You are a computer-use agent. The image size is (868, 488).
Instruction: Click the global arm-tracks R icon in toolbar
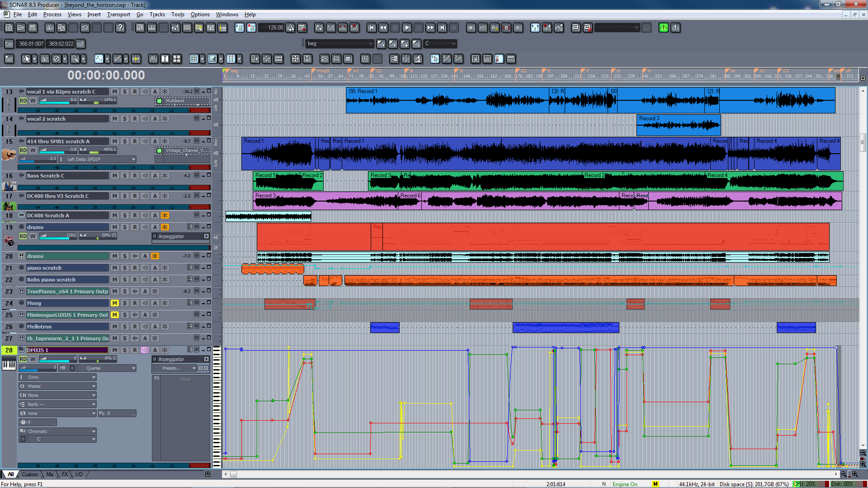pyautogui.click(x=471, y=28)
